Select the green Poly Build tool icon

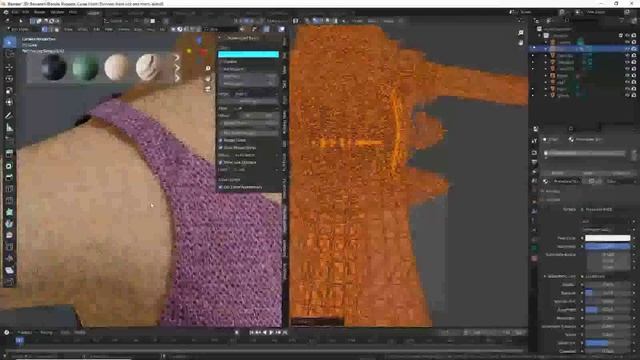(9, 212)
